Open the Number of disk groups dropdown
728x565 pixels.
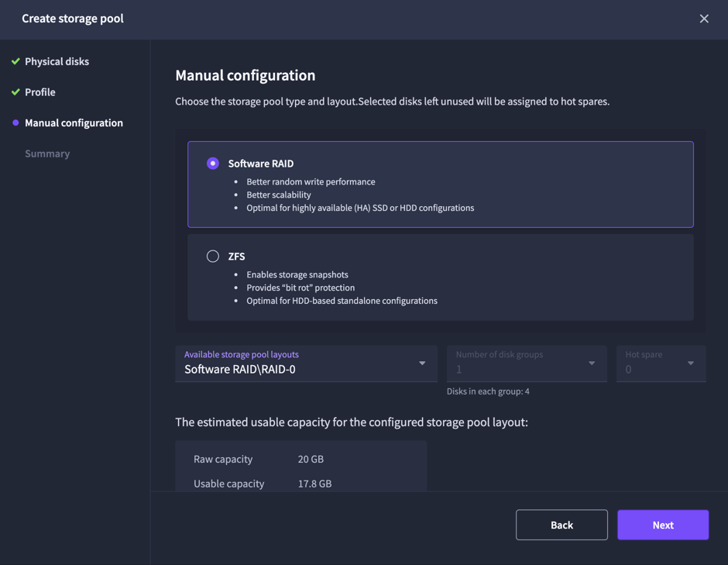click(x=527, y=363)
